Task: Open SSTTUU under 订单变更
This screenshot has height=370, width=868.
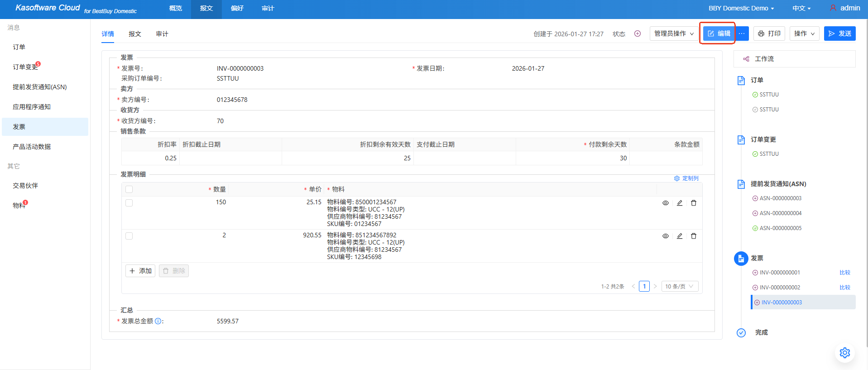Action: 766,154
